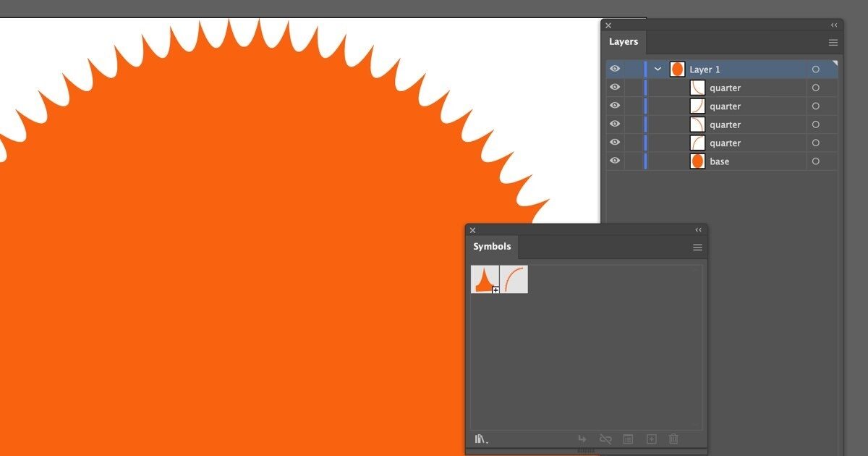Select the Symbols panel tab
The width and height of the screenshot is (868, 456).
(x=492, y=246)
